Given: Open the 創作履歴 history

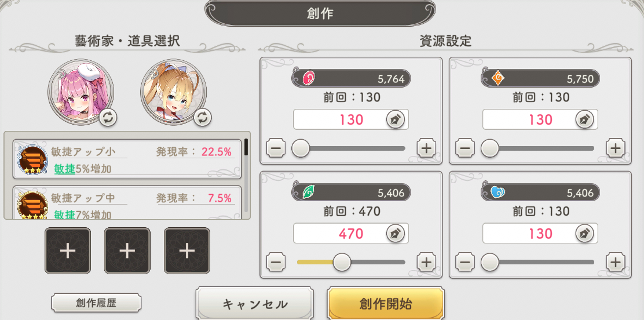Looking at the screenshot, I should click(96, 303).
